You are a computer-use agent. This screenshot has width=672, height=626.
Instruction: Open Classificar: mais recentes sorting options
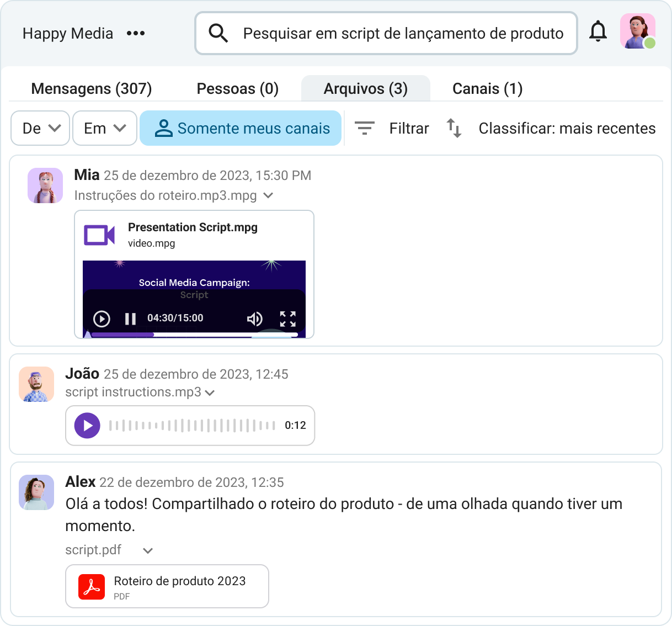pos(567,128)
